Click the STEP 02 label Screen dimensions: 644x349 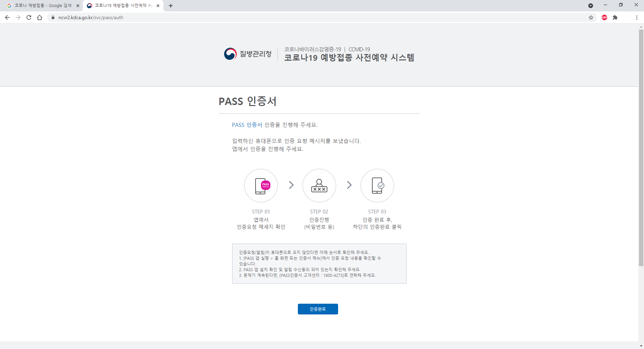319,212
